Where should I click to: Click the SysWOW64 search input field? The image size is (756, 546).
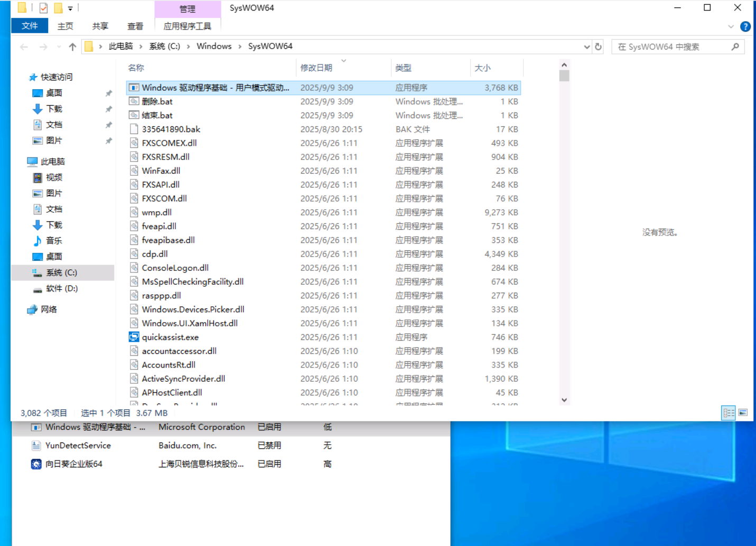click(671, 47)
